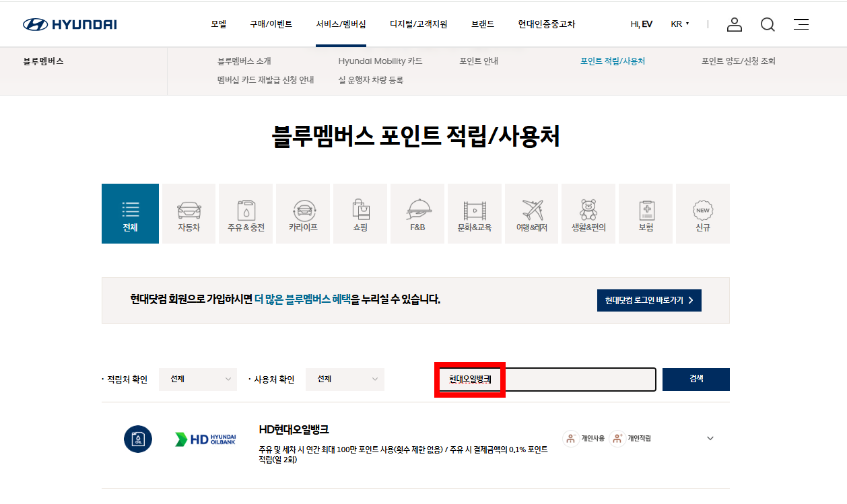The image size is (847, 504).
Task: Select the 쇼핑 category tile
Action: [360, 213]
